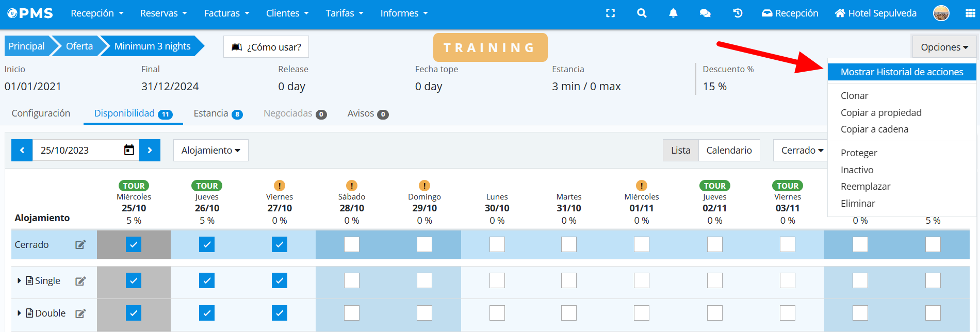This screenshot has height=332, width=980.
Task: Open the notifications bell
Action: (673, 13)
